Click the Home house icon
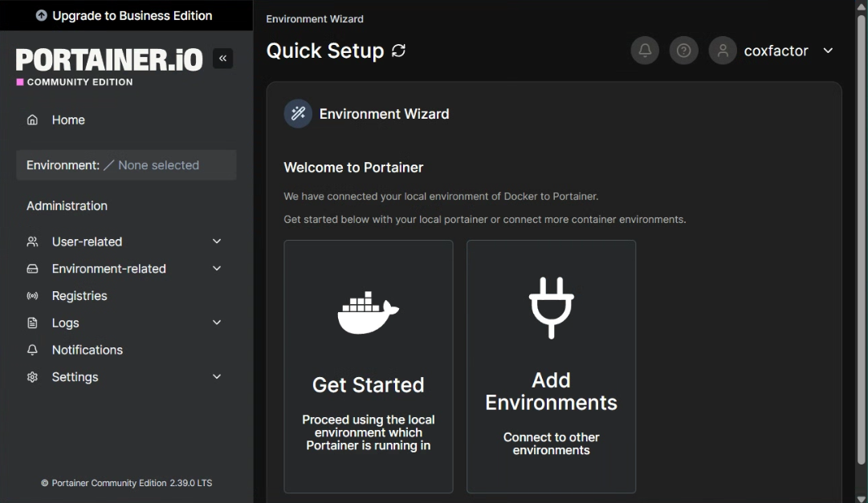Screen dimensions: 868x503 (x=33, y=120)
